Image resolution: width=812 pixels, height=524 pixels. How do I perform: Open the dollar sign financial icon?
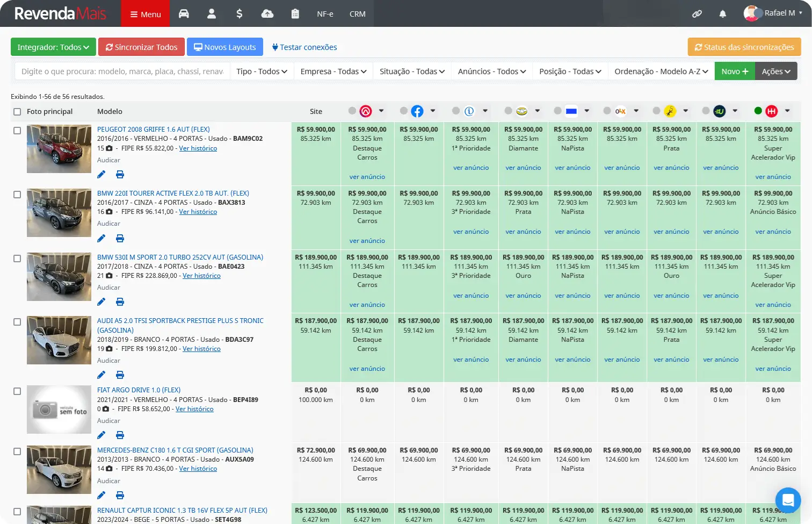point(240,14)
